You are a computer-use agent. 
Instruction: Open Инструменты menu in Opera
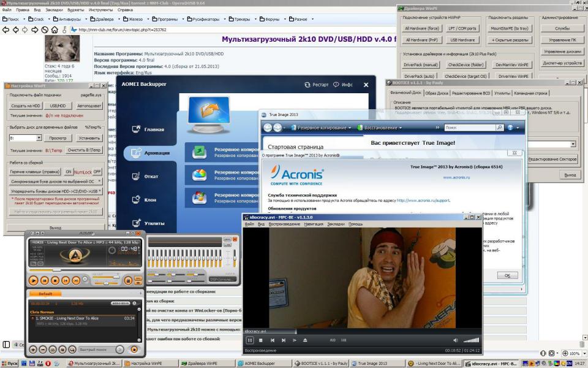pos(100,10)
